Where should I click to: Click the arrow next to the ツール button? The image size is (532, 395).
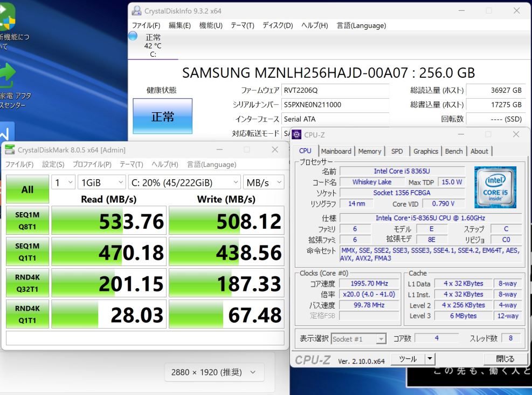(x=430, y=358)
